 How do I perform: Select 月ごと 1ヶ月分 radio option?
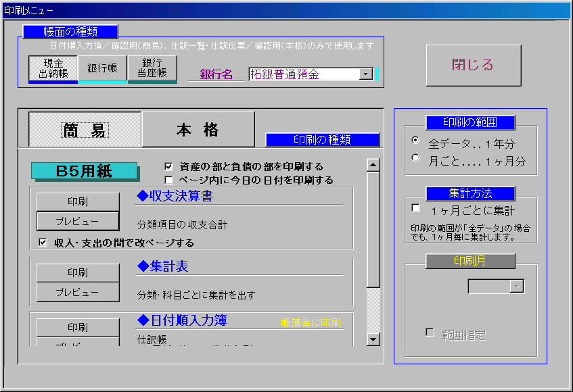tap(416, 158)
